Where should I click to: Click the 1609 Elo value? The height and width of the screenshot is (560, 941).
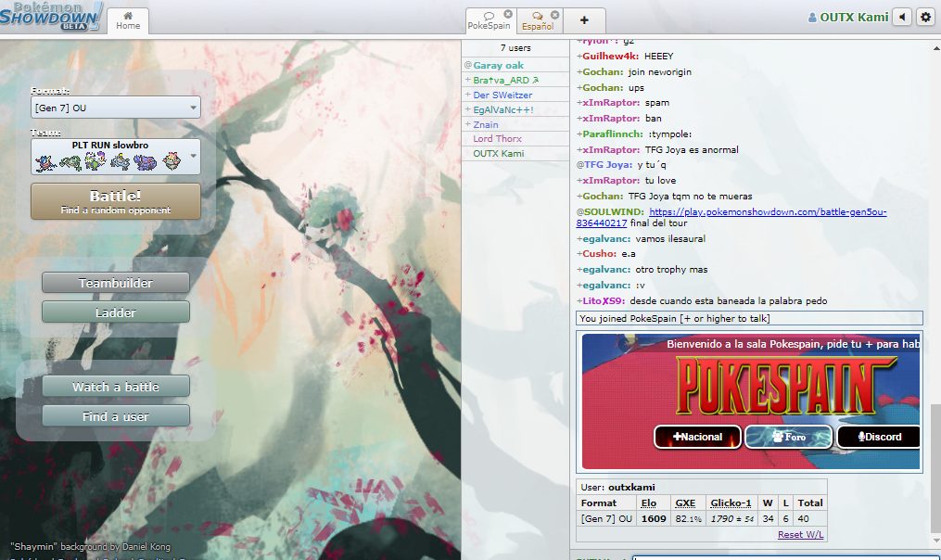(x=654, y=518)
